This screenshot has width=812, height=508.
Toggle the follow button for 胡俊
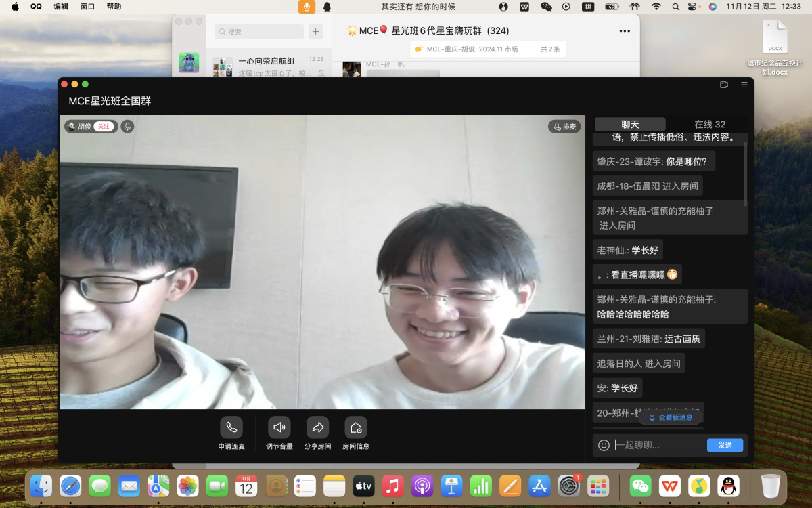coord(104,127)
